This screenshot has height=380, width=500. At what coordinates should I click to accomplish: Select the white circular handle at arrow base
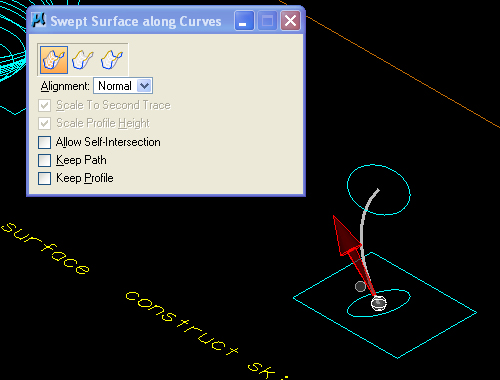click(379, 303)
